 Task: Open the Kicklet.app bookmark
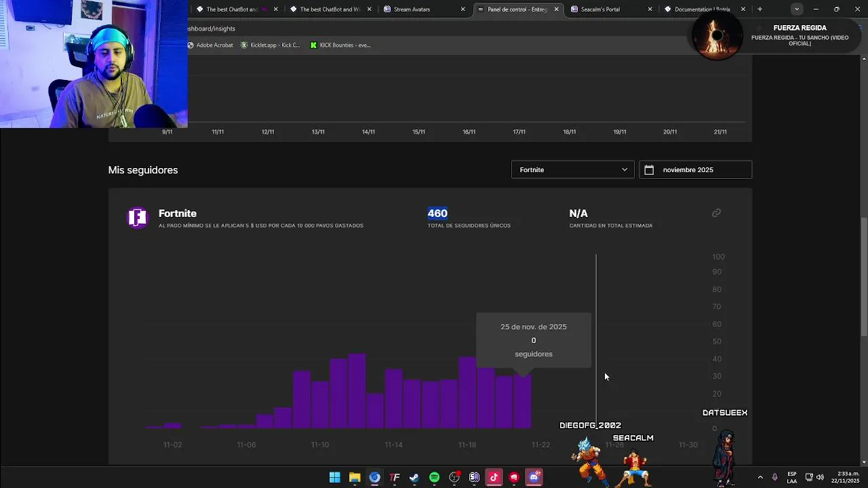coord(270,45)
